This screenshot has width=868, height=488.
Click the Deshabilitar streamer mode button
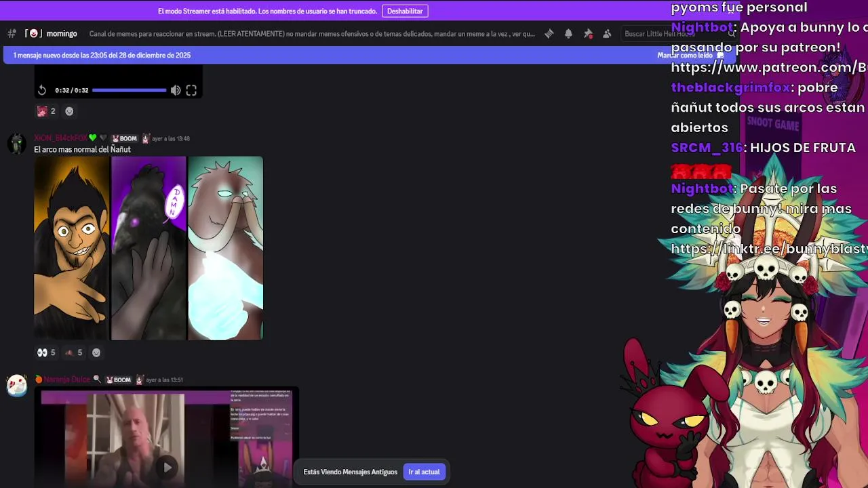click(x=405, y=11)
